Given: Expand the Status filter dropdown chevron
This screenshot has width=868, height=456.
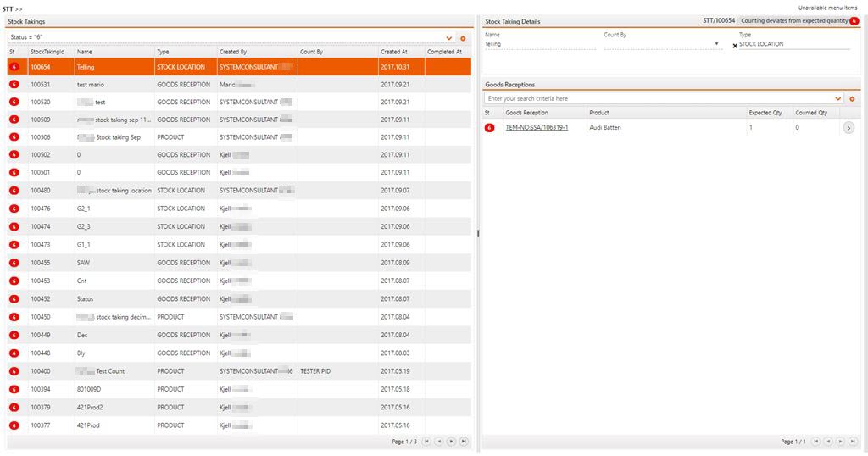Looking at the screenshot, I should (x=449, y=38).
